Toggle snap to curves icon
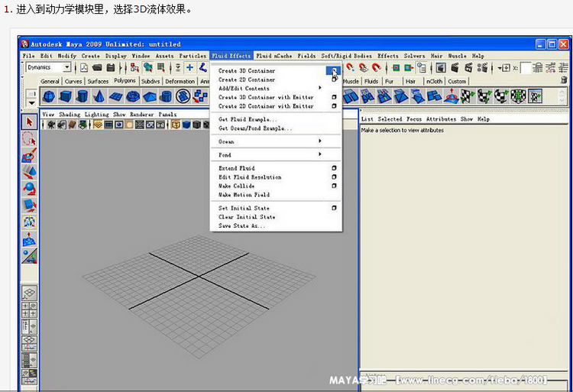The width and height of the screenshot is (573, 392). (x=202, y=67)
